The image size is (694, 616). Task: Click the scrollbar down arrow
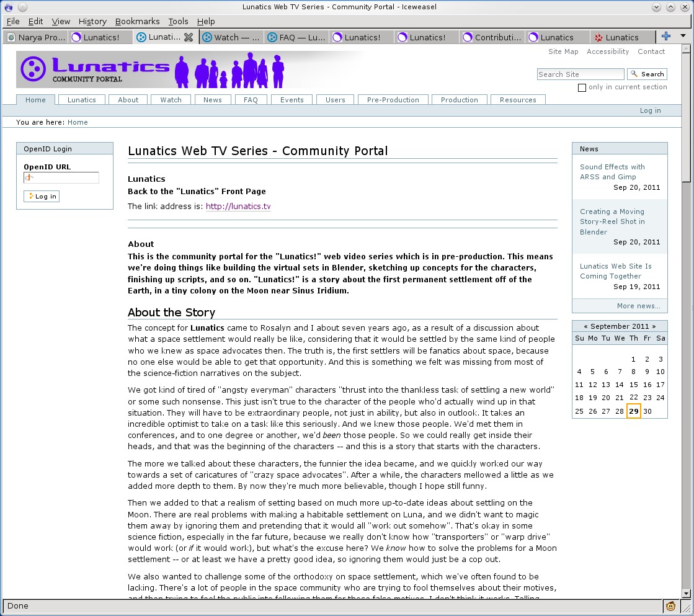686,594
